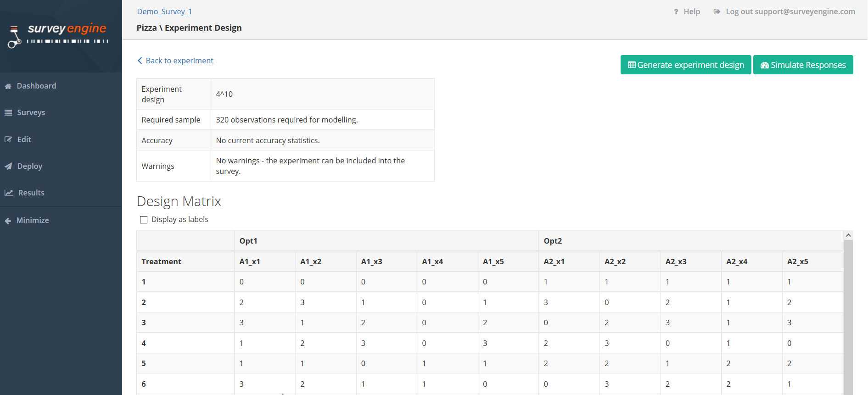Image resolution: width=868 pixels, height=395 pixels.
Task: Click the Help question mark icon
Action: coord(676,12)
